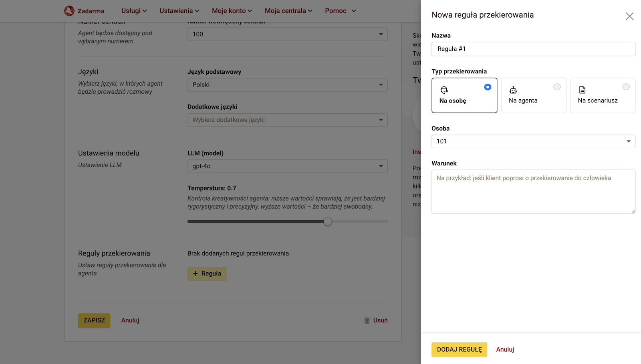Click the trash icon next to Usuń
641x364 pixels.
[367, 320]
